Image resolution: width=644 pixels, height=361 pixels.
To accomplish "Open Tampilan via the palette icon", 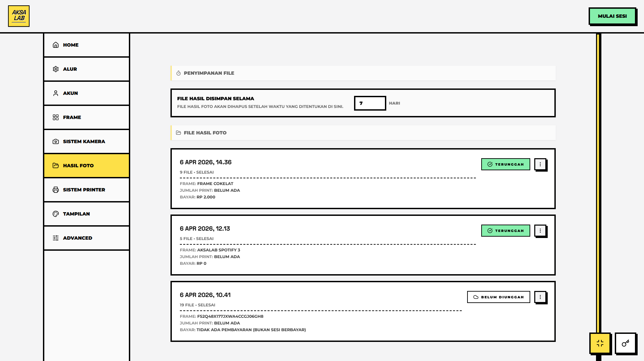I will pos(56,214).
